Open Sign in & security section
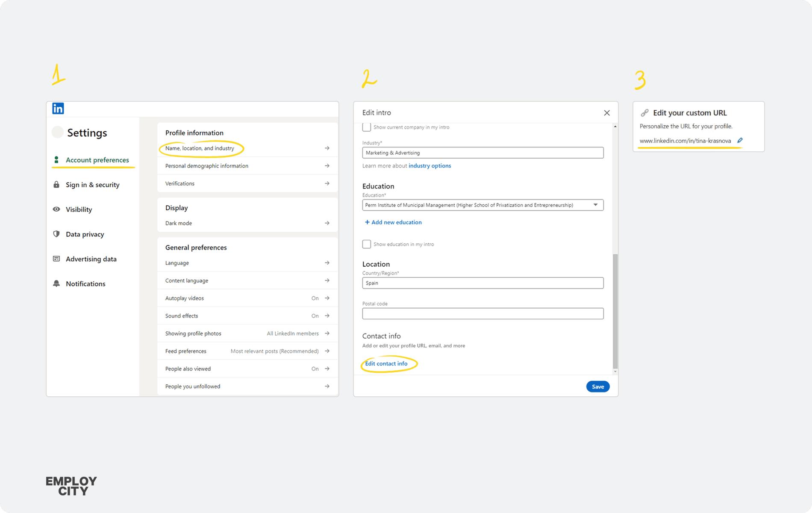This screenshot has height=513, width=812. [x=92, y=185]
